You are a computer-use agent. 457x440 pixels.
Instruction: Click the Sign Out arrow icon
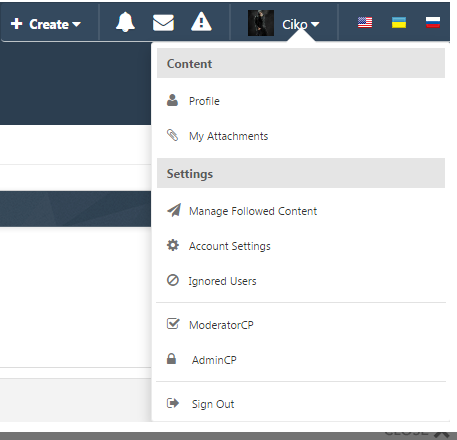(173, 403)
